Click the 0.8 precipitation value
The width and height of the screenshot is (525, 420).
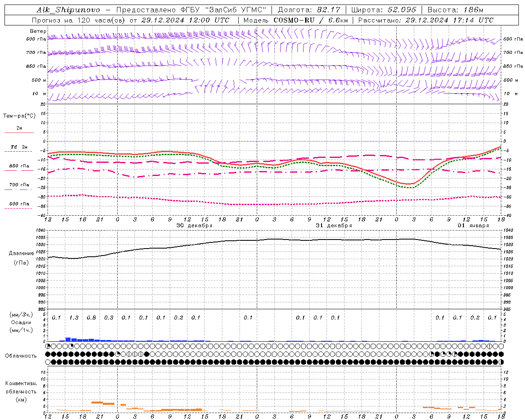coord(91,318)
